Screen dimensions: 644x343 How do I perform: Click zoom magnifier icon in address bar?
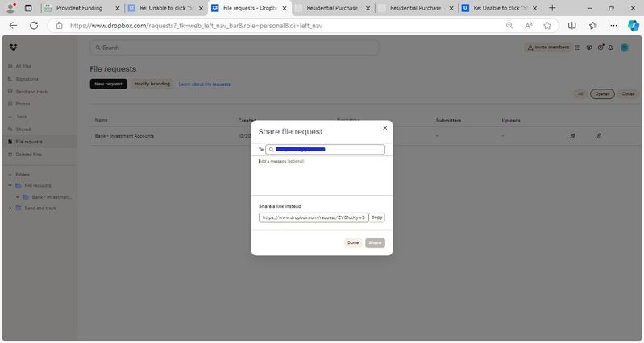pyautogui.click(x=509, y=26)
